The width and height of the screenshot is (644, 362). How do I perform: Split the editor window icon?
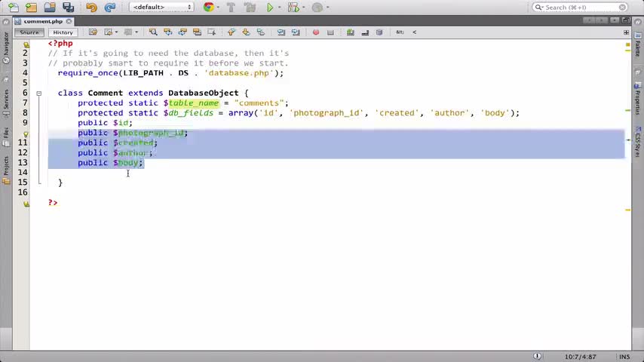[x=627, y=32]
